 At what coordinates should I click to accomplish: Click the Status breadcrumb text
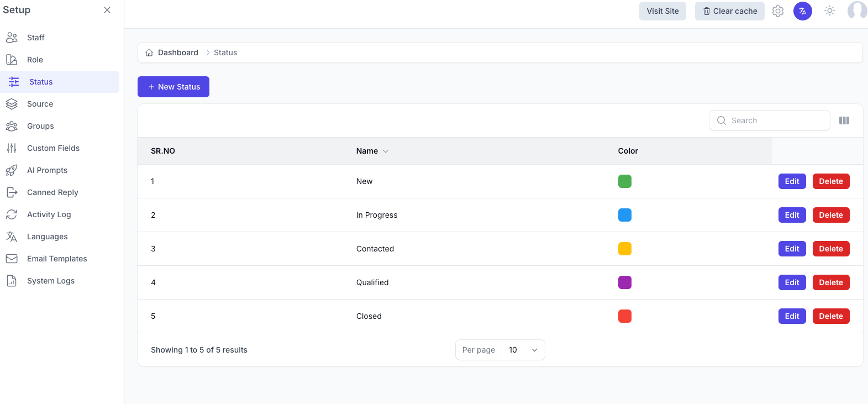[x=225, y=53]
